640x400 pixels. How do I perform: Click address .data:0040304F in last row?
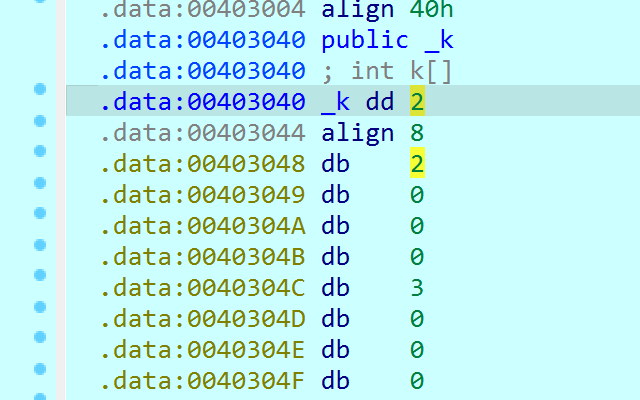tap(203, 381)
